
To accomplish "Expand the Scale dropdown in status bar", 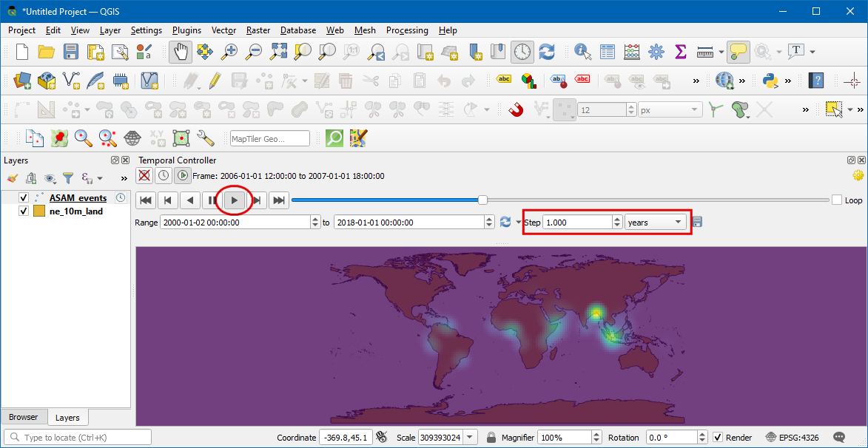I will point(470,438).
